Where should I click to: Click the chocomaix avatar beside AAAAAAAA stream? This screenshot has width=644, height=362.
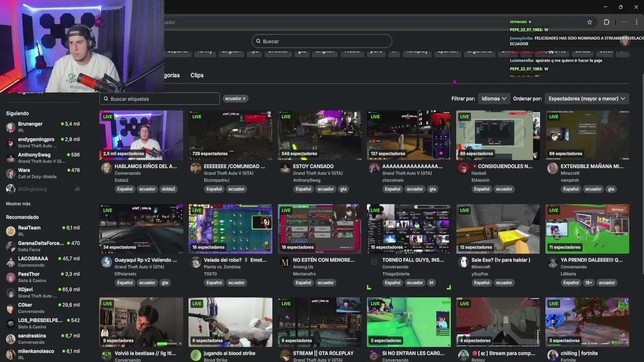point(374,168)
